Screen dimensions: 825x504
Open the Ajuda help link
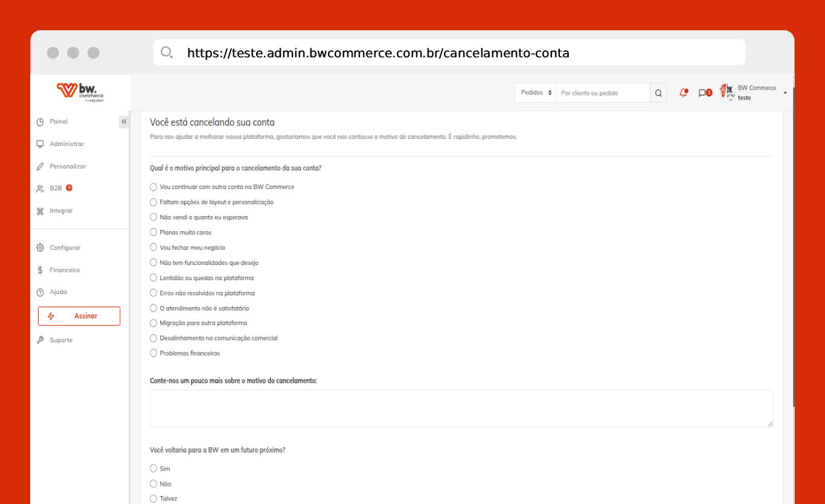pyautogui.click(x=58, y=292)
